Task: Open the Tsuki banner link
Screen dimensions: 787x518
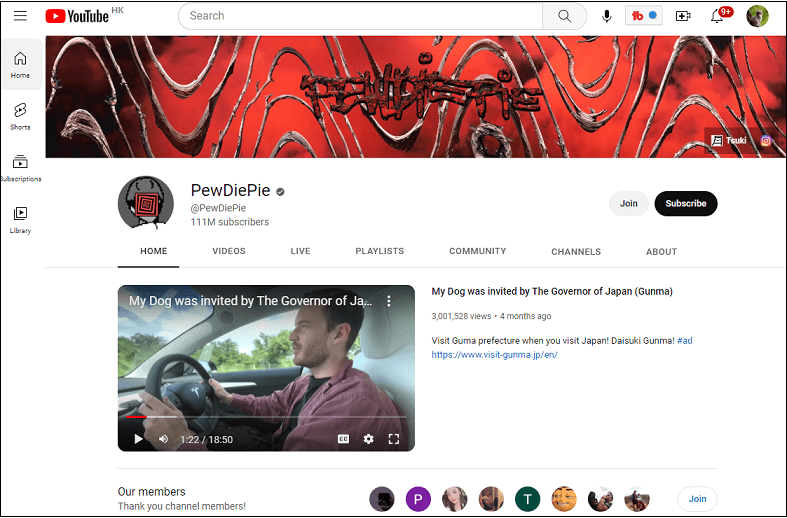Action: [729, 141]
